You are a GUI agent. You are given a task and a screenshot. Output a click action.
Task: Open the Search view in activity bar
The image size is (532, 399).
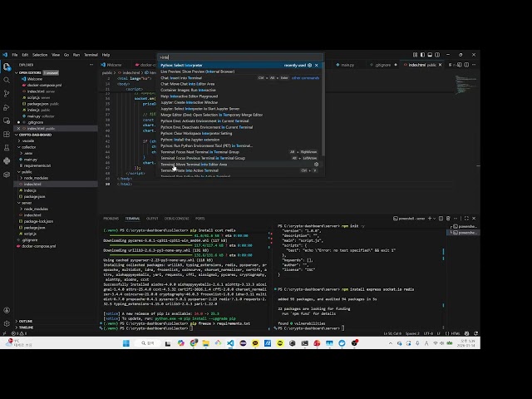click(x=7, y=80)
